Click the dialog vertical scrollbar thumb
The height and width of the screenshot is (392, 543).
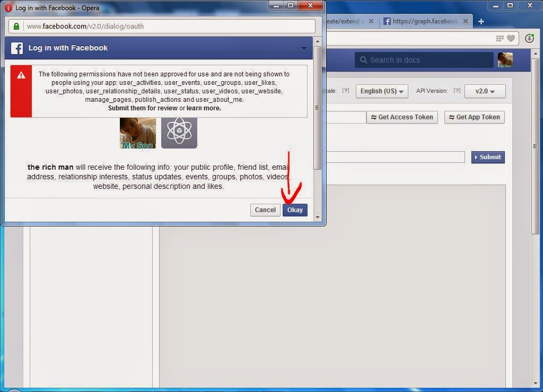tap(318, 108)
